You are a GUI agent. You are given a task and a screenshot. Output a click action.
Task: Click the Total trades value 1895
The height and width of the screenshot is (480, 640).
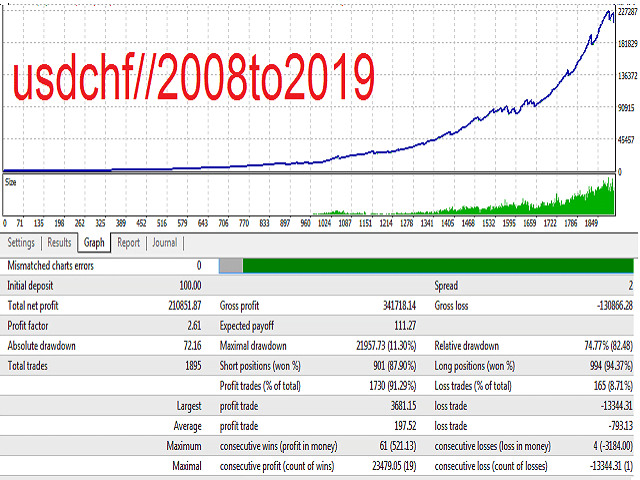pyautogui.click(x=189, y=365)
